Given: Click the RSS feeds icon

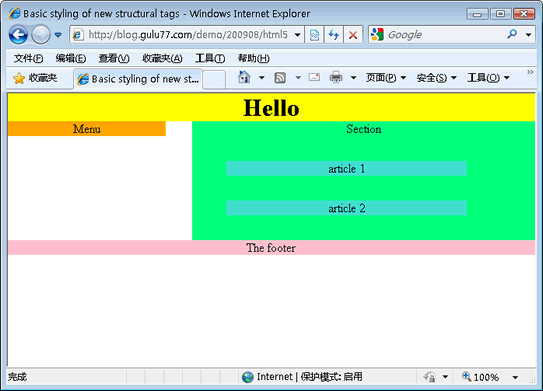Looking at the screenshot, I should pos(280,78).
